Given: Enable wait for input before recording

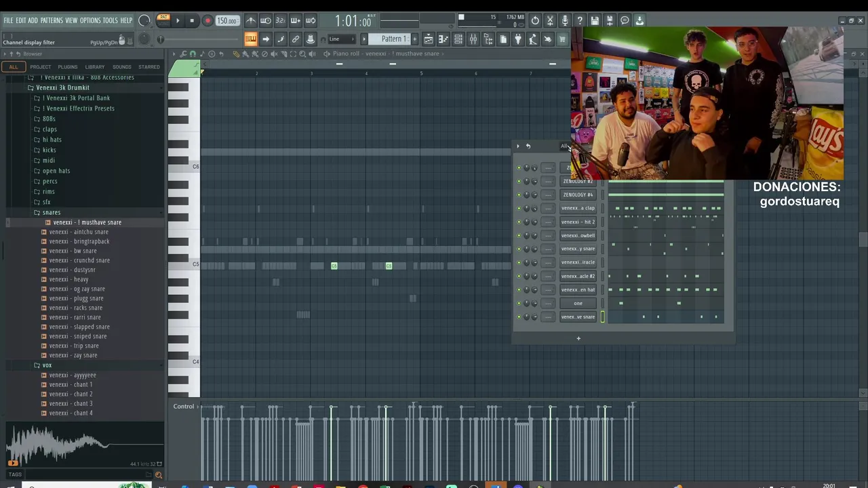Looking at the screenshot, I should 266,21.
